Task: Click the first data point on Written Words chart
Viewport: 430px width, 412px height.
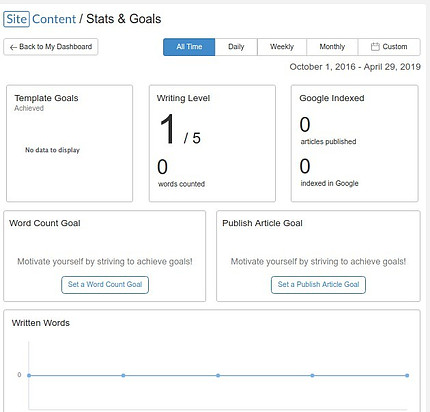Action: (29, 375)
